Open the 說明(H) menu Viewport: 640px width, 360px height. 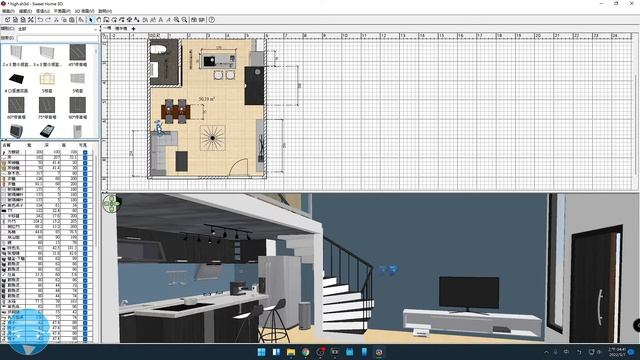pos(105,11)
